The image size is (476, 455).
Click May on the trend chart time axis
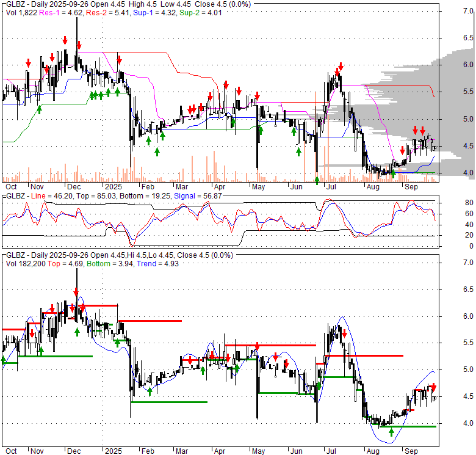tap(258, 451)
